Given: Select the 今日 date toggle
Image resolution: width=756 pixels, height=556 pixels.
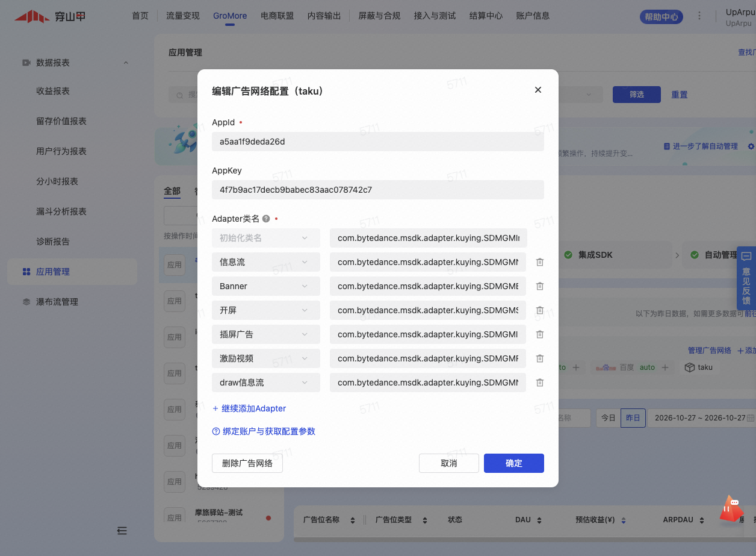Looking at the screenshot, I should [609, 417].
